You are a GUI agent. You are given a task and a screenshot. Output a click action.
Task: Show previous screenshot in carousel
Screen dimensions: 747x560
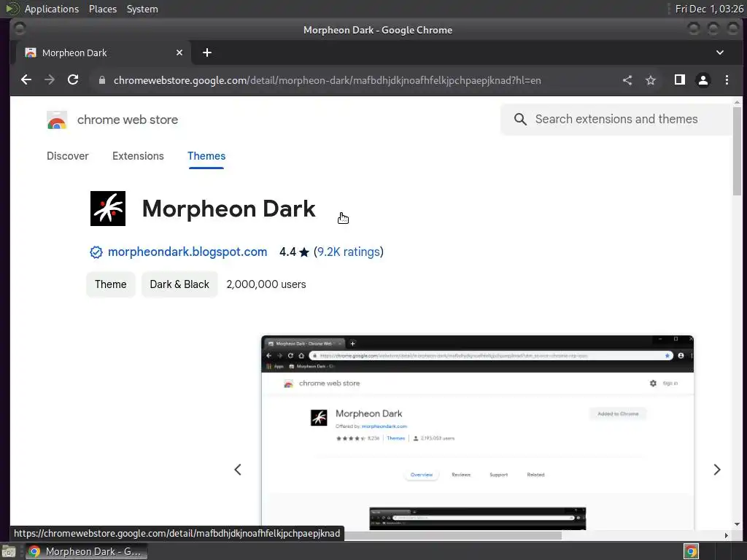(x=238, y=470)
